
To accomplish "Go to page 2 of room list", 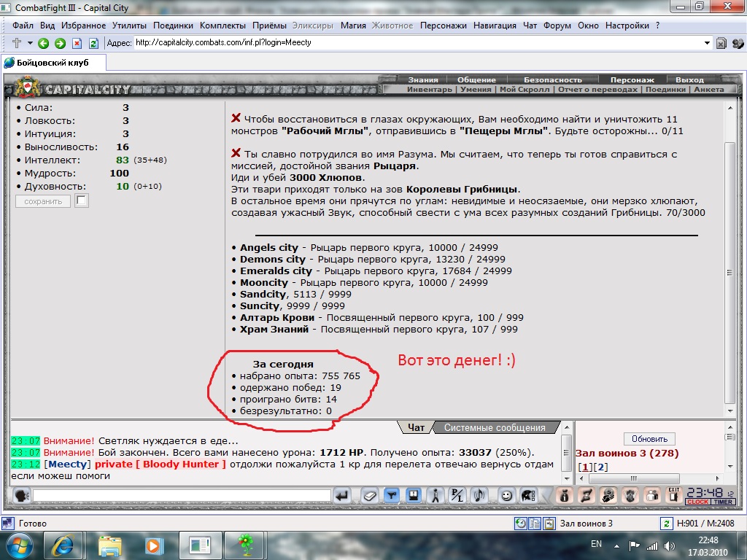I will coord(601,467).
